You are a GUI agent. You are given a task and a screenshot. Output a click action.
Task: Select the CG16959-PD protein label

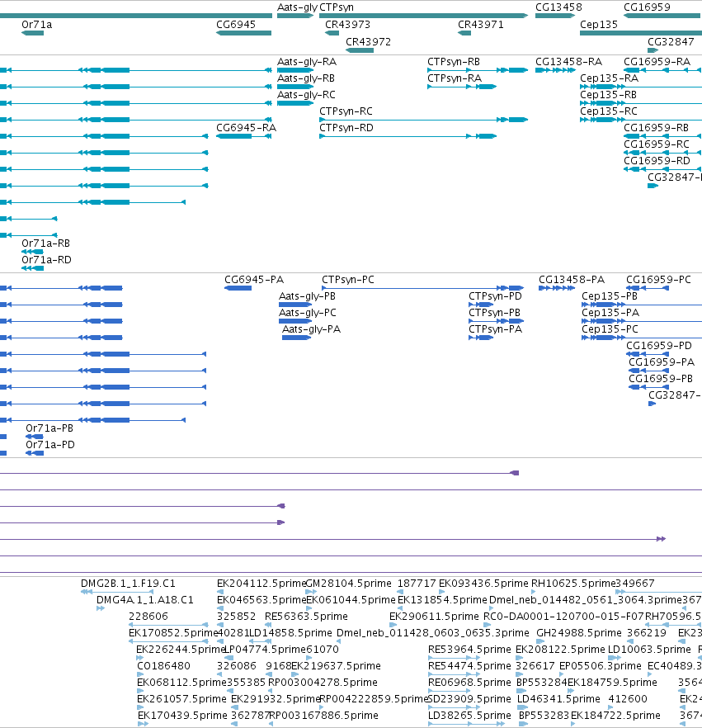(x=659, y=346)
